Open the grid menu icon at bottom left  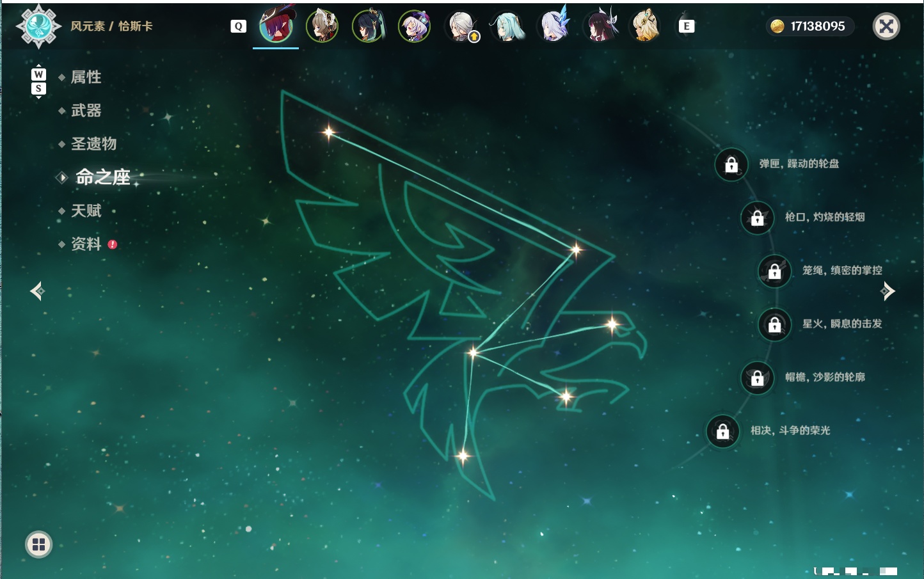tap(38, 544)
